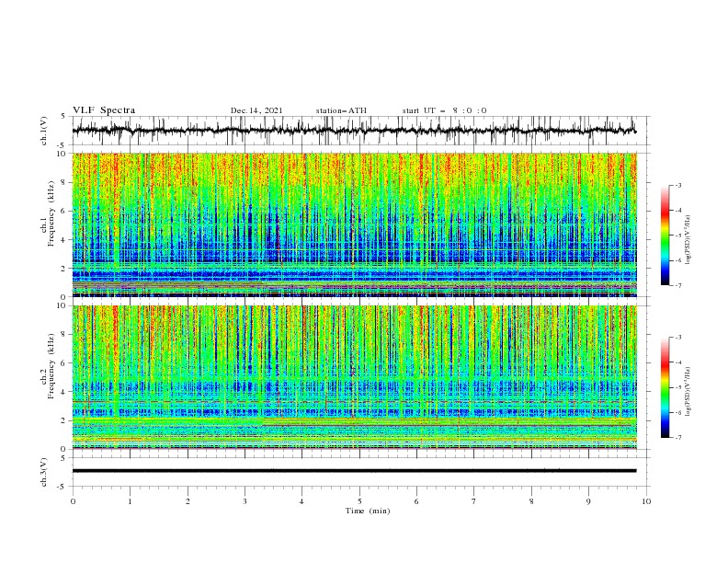Click the "VLF Spectra" plot title
The width and height of the screenshot is (728, 563).
104,110
